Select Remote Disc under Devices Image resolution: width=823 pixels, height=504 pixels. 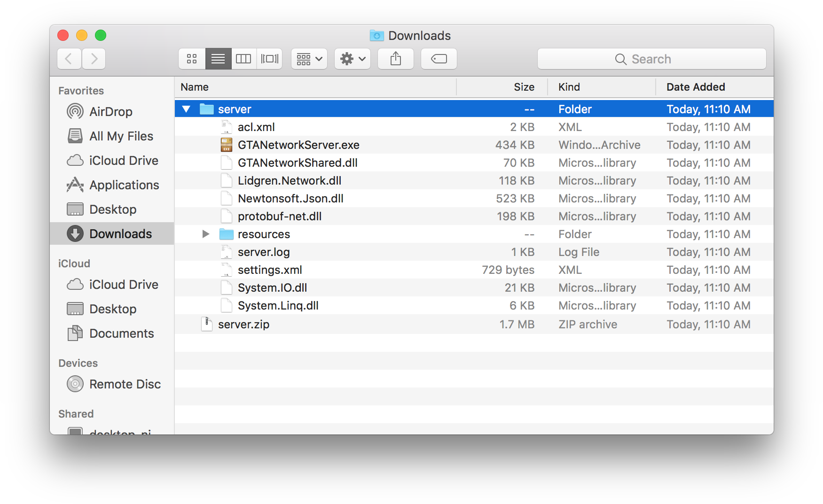112,384
